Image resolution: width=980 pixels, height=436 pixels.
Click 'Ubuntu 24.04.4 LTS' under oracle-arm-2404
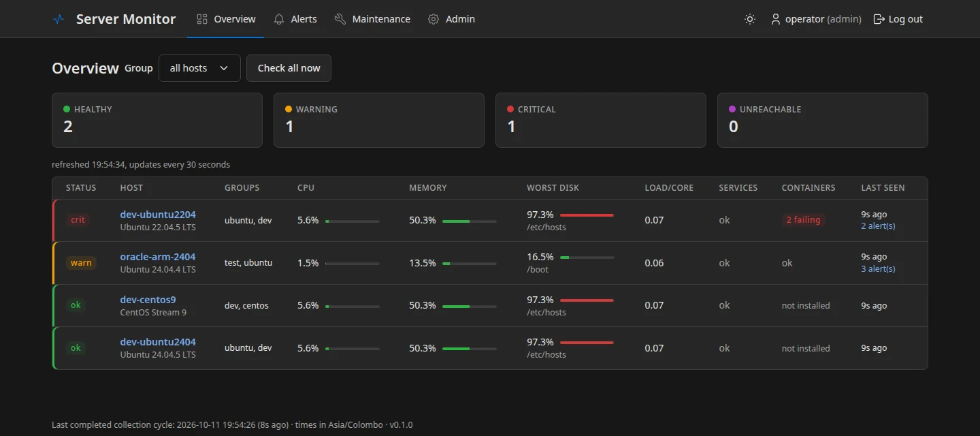point(158,270)
